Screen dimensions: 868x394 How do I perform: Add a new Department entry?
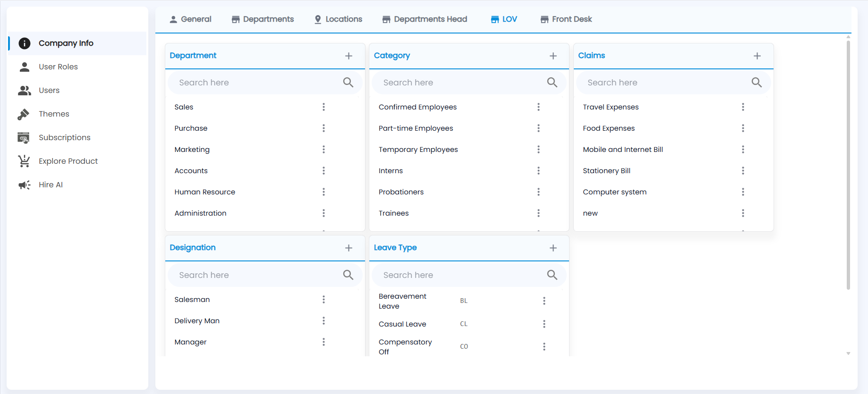click(349, 56)
